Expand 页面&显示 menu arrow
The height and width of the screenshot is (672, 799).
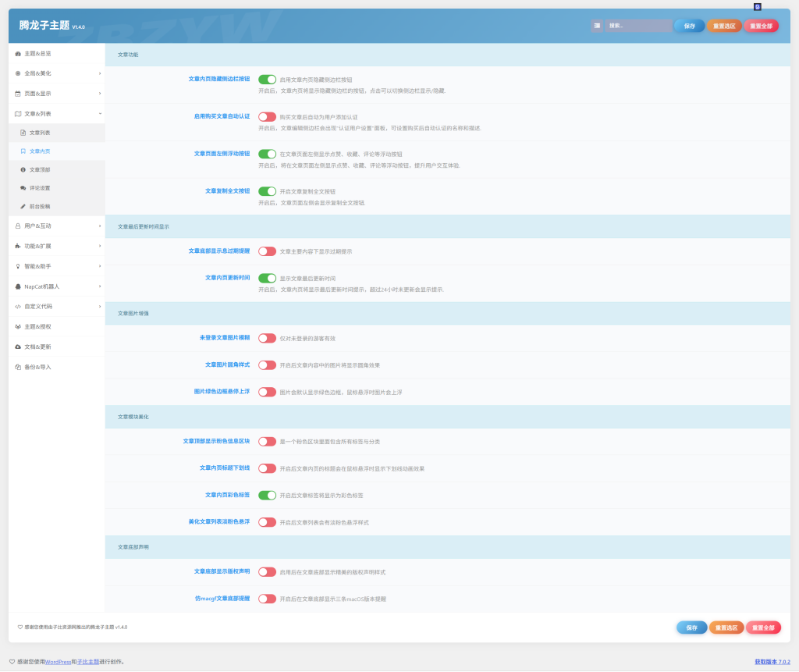pos(100,94)
